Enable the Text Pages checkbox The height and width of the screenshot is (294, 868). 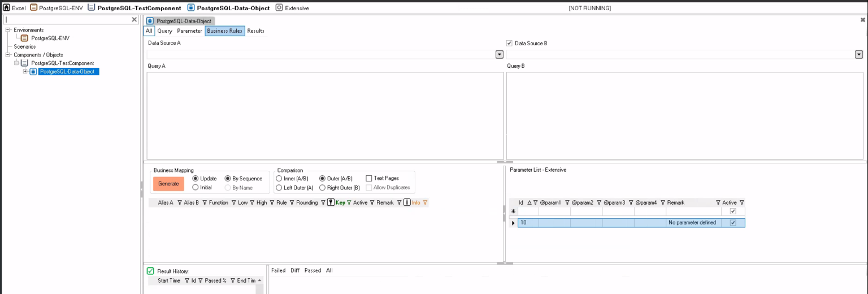[x=369, y=178]
